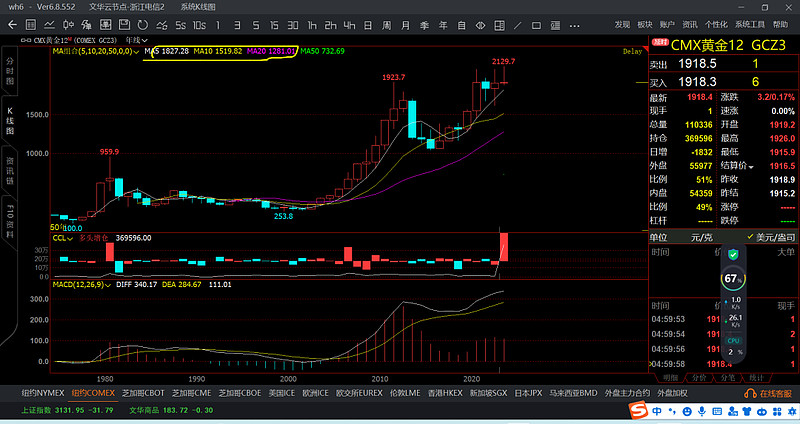800x424 pixels.
Task: Toggle the eye visibility icon in toolbar
Action: coord(480,25)
